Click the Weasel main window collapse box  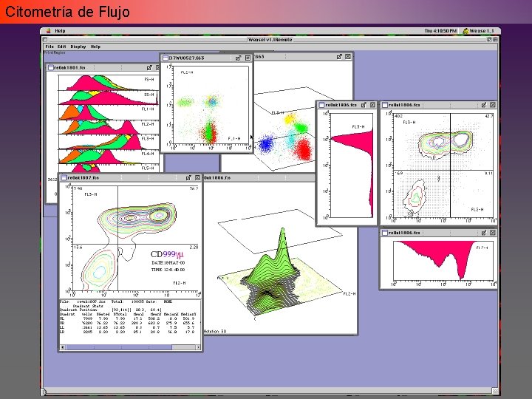click(495, 40)
